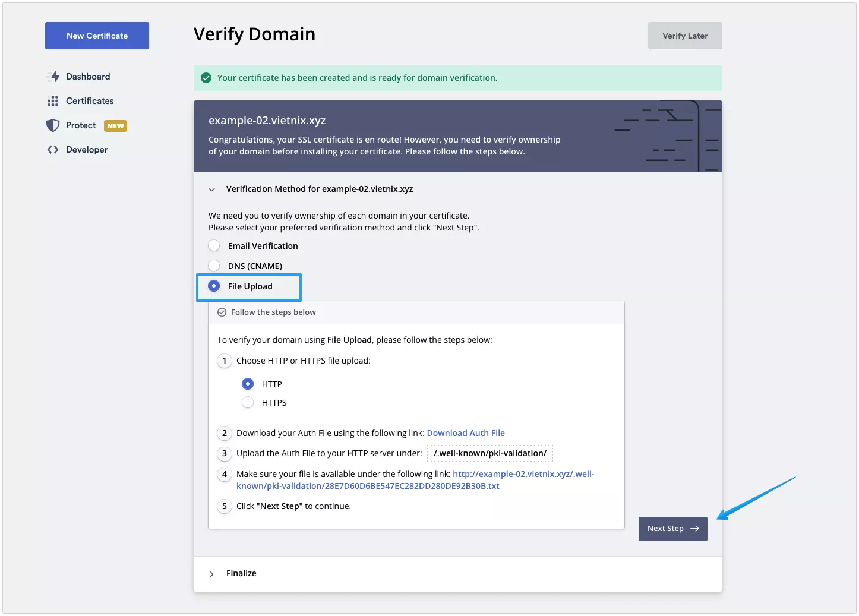This screenshot has height=616, width=859.
Task: Choose DNS (CNAME) verification method
Action: click(214, 266)
